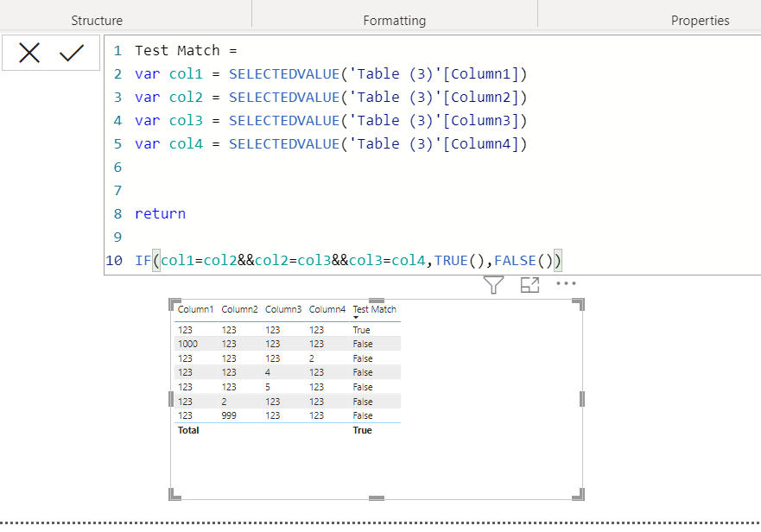The height and width of the screenshot is (532, 761).
Task: Click the bottom-right resize handle of the table visual
Action: click(x=578, y=494)
